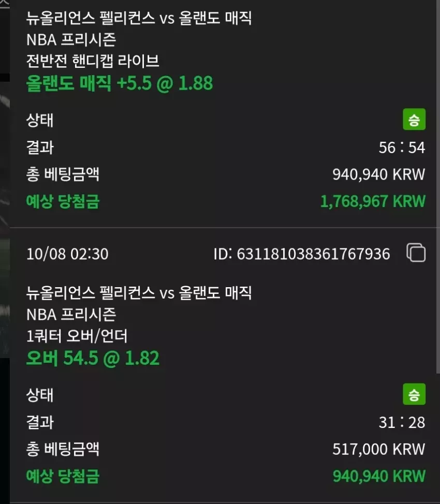Click the 1,768,967 KRW expected winnings
This screenshot has height=504, width=440.
point(373,201)
